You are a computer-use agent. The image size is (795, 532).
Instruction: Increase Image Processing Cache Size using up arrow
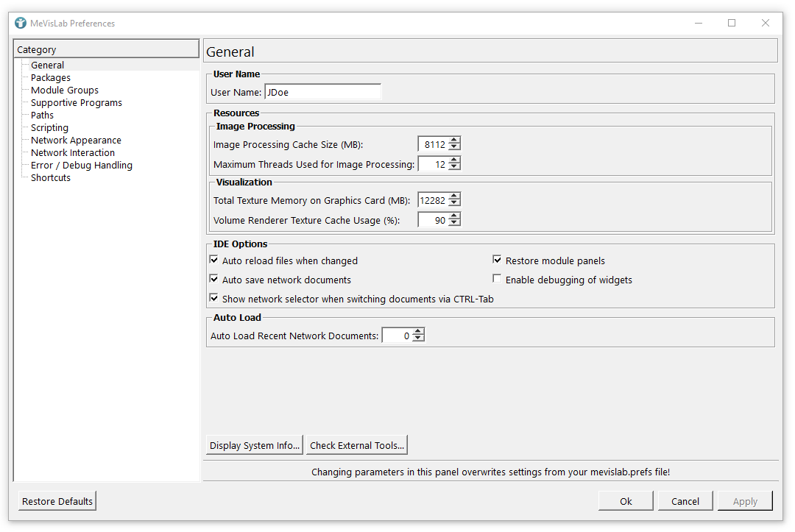(x=454, y=141)
